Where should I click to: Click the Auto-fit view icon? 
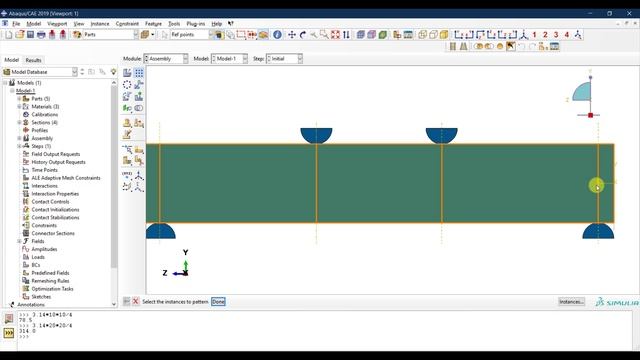(335, 35)
